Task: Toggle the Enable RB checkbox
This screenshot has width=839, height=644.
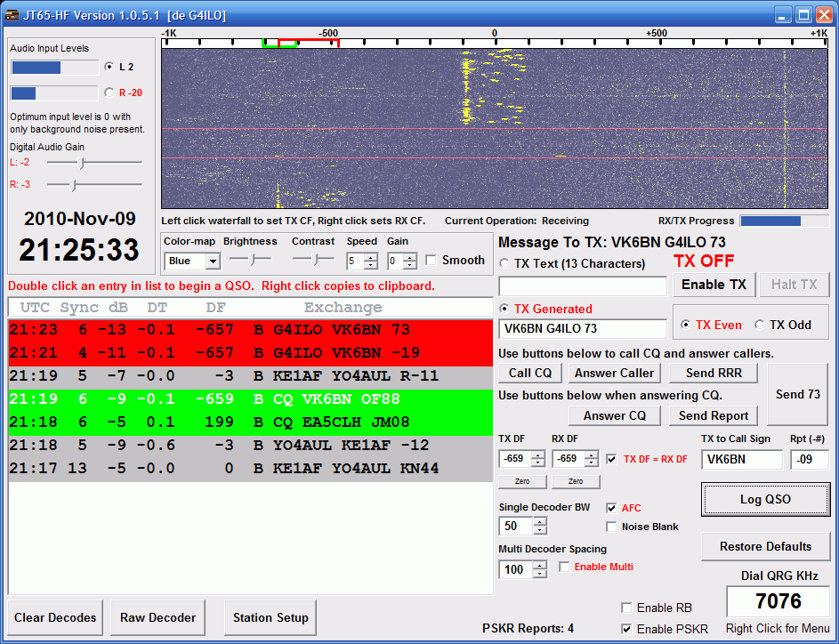Action: [626, 608]
